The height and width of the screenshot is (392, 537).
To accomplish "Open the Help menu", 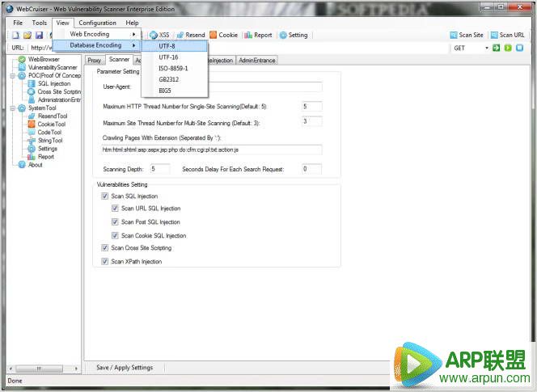I will click(x=132, y=23).
